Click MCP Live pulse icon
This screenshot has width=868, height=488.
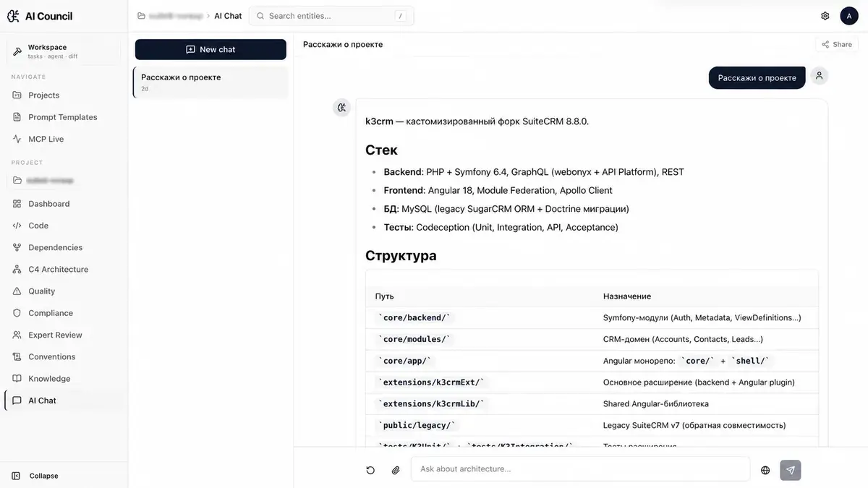[x=17, y=139]
